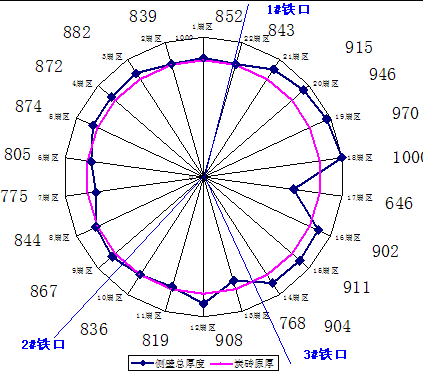Click the 3#铁口 label

pyautogui.click(x=325, y=354)
